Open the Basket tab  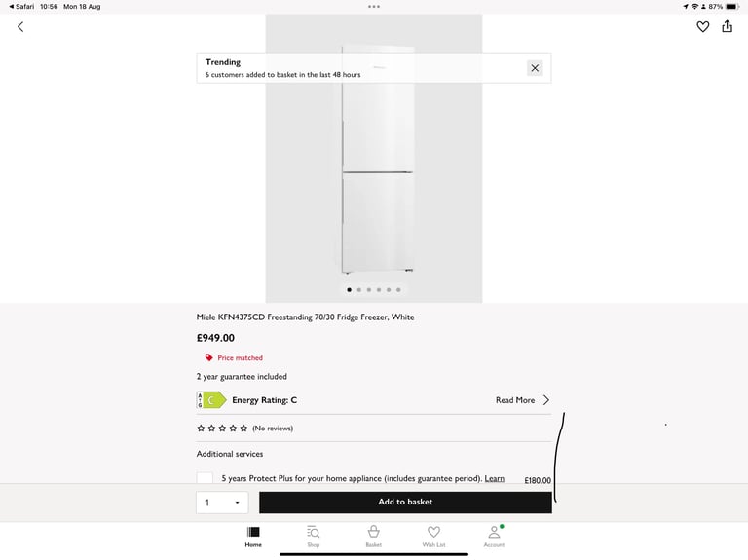pyautogui.click(x=374, y=537)
